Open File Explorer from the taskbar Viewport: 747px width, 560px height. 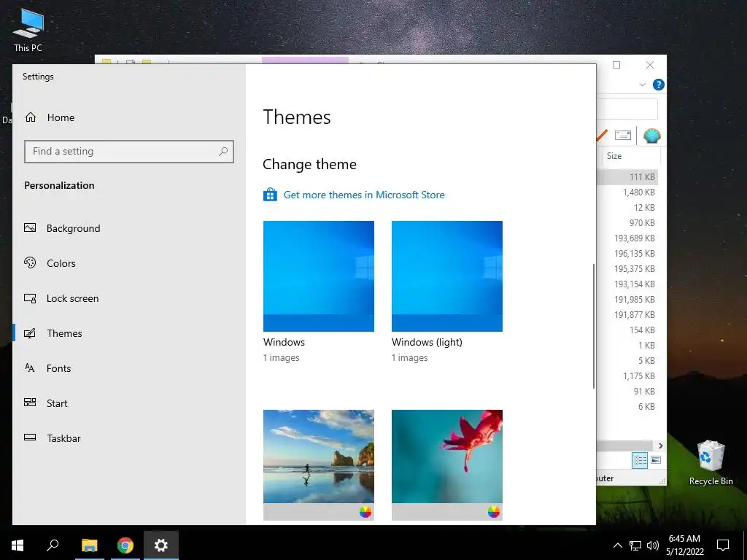tap(90, 545)
